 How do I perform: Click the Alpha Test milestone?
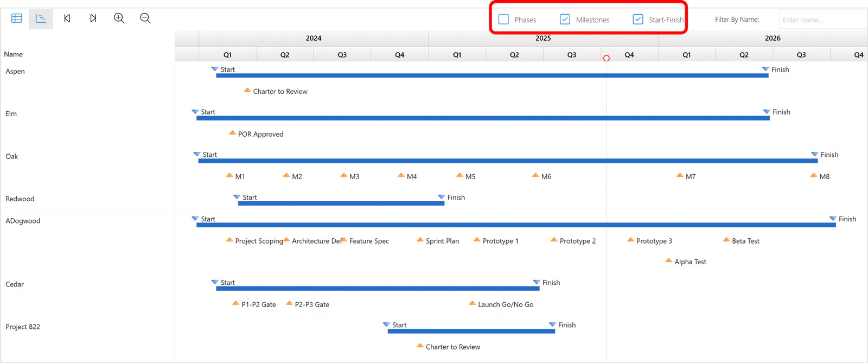(669, 261)
